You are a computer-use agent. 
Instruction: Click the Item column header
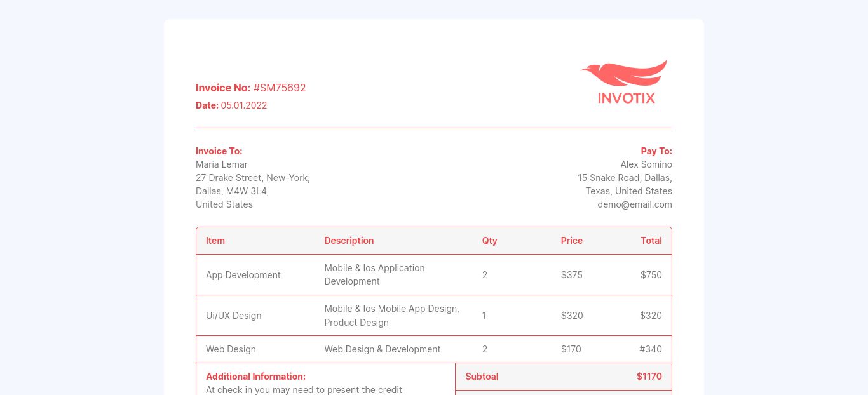215,241
